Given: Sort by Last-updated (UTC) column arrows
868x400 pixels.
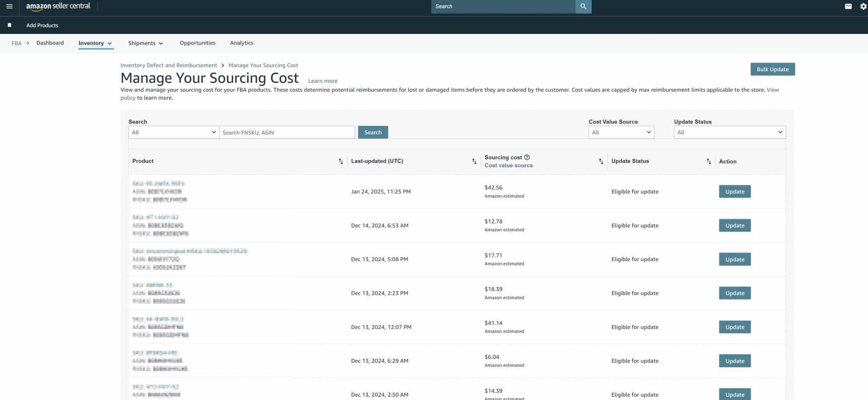Looking at the screenshot, I should (474, 161).
